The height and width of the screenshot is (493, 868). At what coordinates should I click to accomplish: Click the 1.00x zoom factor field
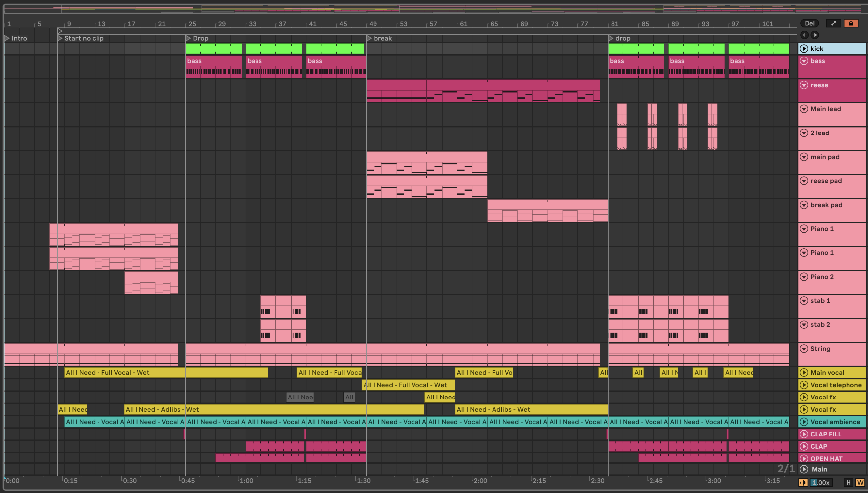tap(821, 482)
